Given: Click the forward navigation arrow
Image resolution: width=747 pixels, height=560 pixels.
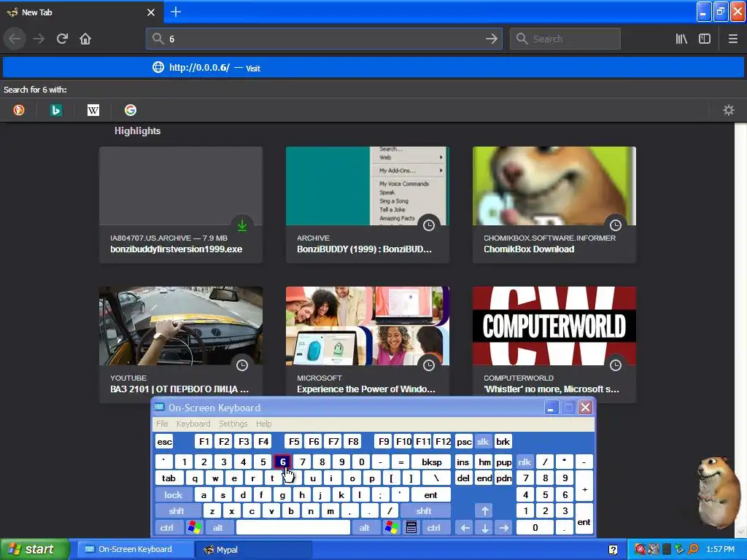Looking at the screenshot, I should pyautogui.click(x=39, y=39).
